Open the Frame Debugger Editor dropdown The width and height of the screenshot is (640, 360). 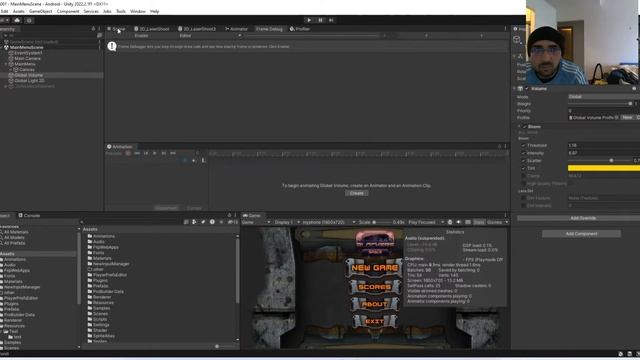(210, 36)
